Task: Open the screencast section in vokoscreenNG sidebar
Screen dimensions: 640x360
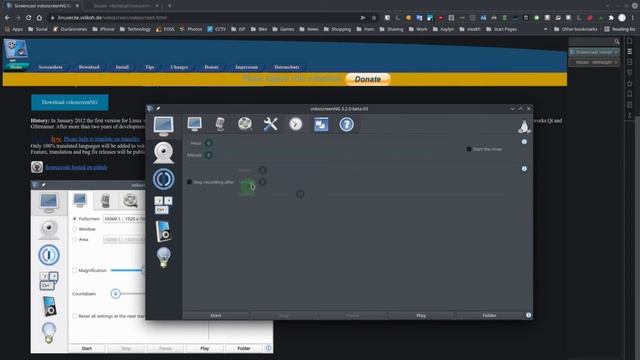Action: pyautogui.click(x=163, y=126)
